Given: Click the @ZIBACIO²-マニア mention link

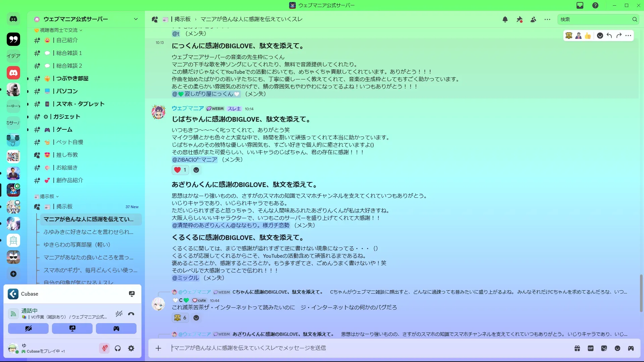Looking at the screenshot, I should (x=195, y=160).
